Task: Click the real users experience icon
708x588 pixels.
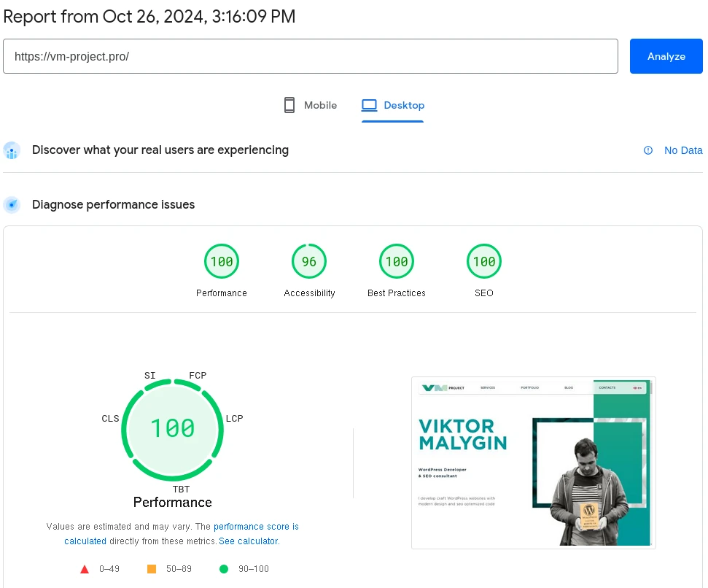Action: [12, 150]
